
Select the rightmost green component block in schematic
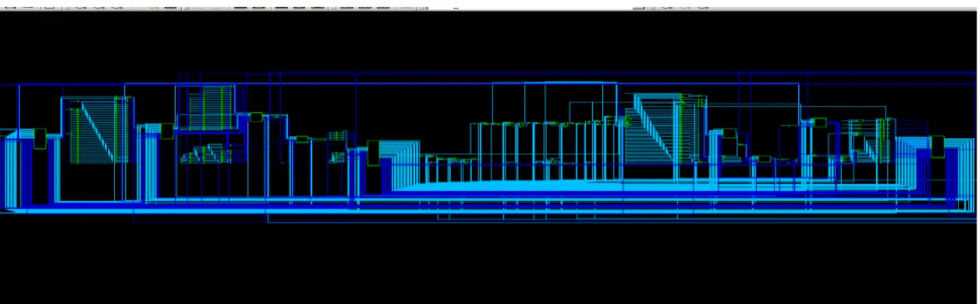(x=937, y=147)
